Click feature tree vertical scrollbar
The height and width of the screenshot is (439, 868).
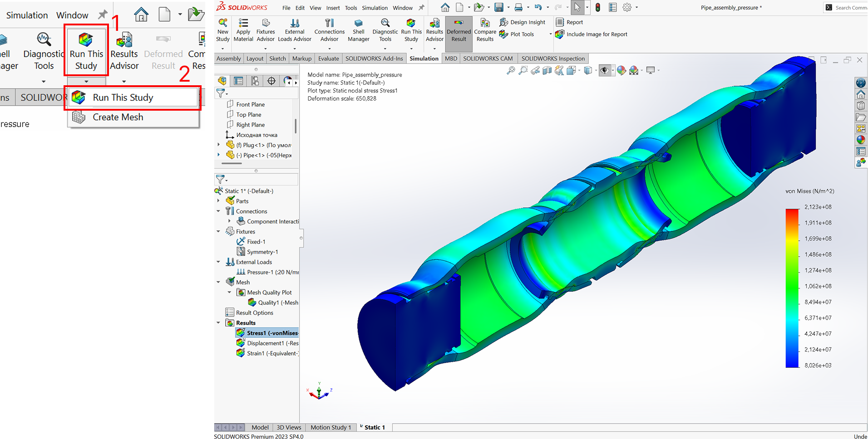tap(296, 126)
